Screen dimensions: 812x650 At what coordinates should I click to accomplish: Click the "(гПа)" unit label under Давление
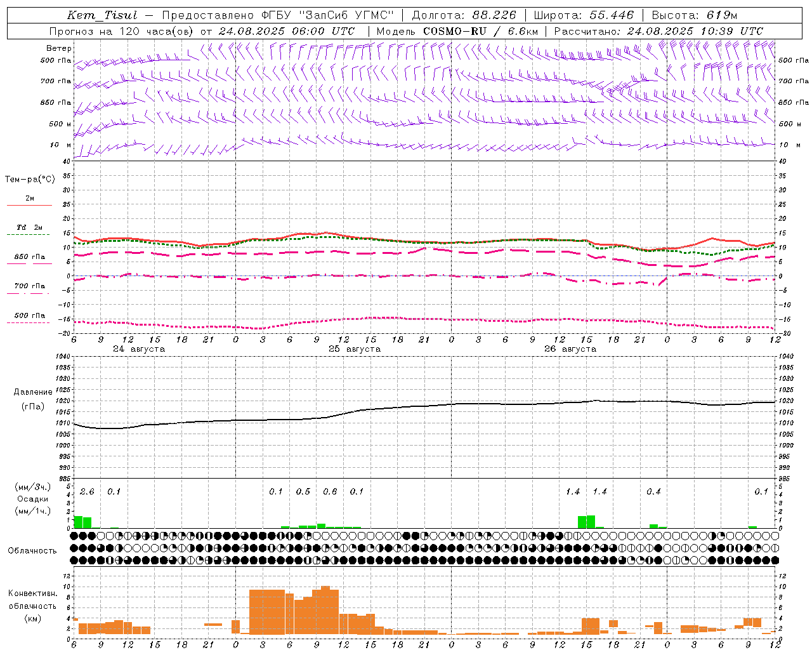point(33,407)
